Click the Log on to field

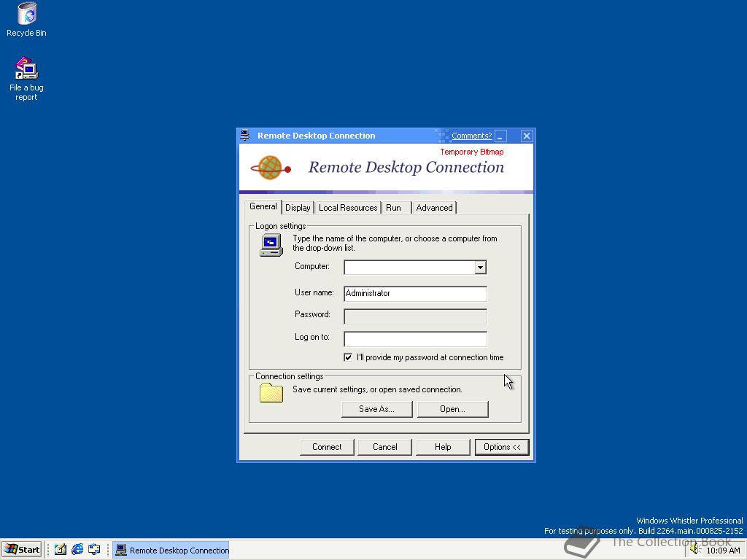tap(415, 339)
